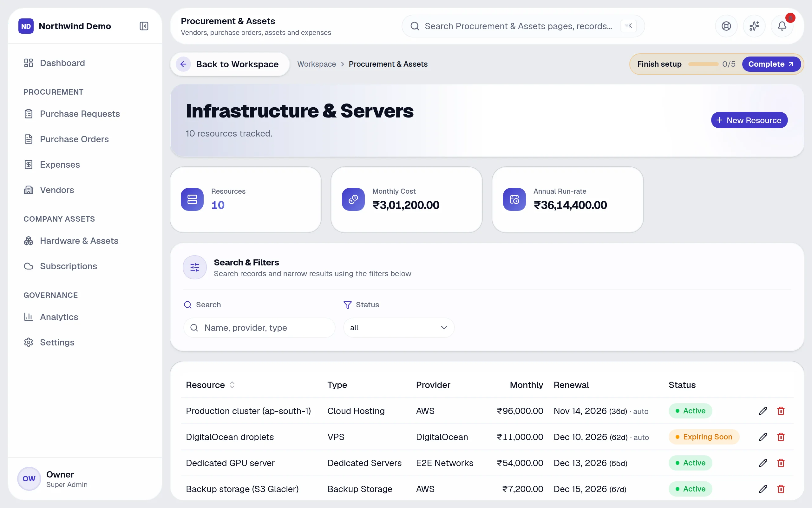Focus the Name, provider, type search field
The width and height of the screenshot is (812, 508).
(259, 328)
